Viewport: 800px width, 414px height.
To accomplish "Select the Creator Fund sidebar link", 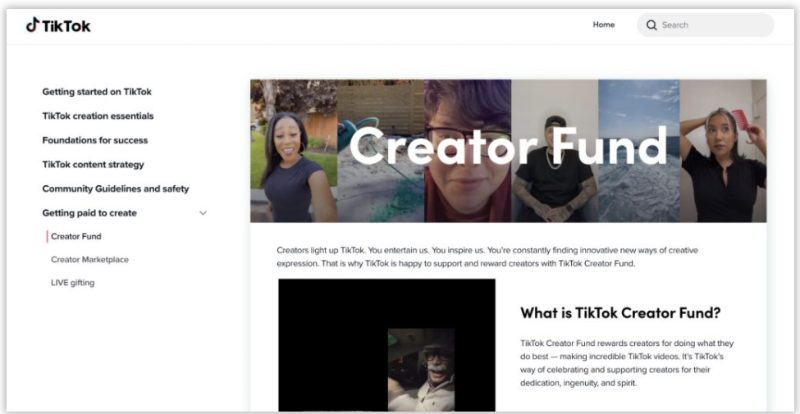I will point(76,236).
